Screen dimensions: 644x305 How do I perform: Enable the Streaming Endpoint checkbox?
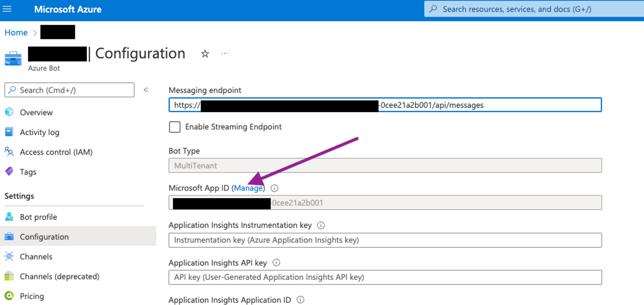[x=175, y=127]
